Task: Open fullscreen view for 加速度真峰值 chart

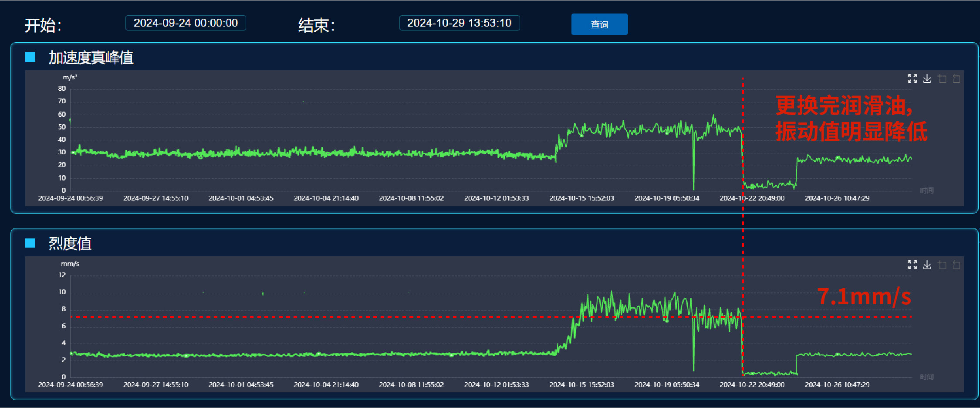Action: point(912,78)
